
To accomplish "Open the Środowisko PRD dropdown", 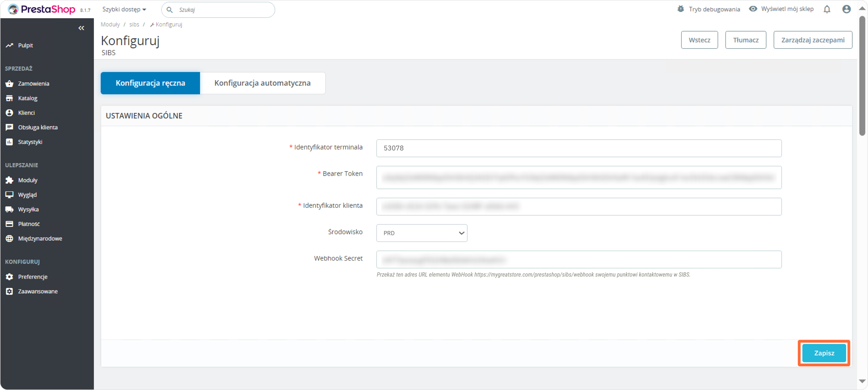I will point(421,233).
